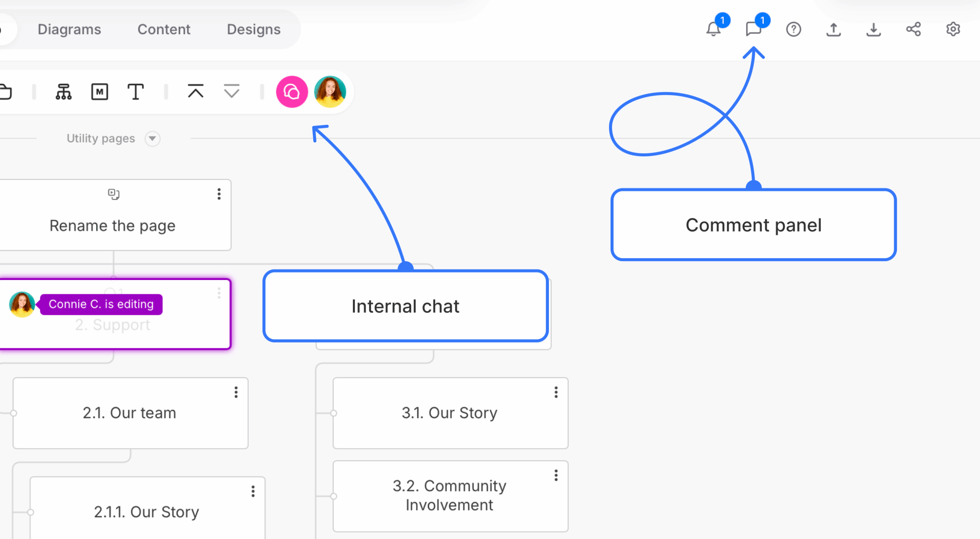Click the icon above Rename the page
Image resolution: width=980 pixels, height=539 pixels.
(113, 194)
